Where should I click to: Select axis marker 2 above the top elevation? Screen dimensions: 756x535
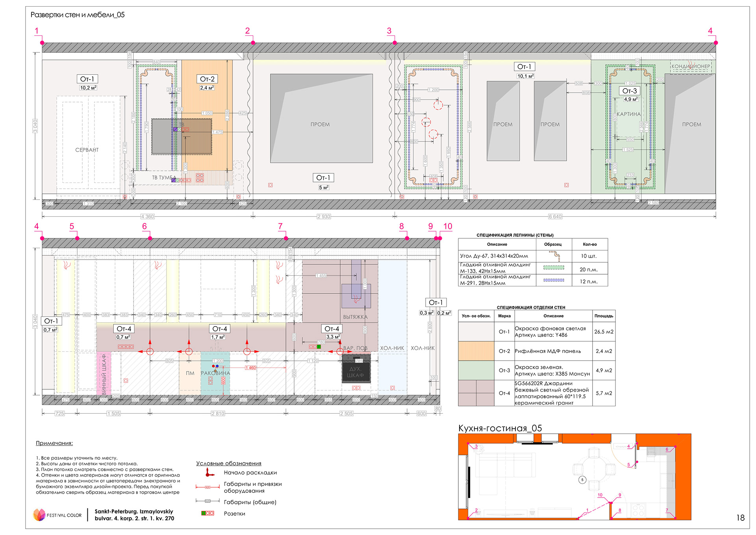pos(248,31)
